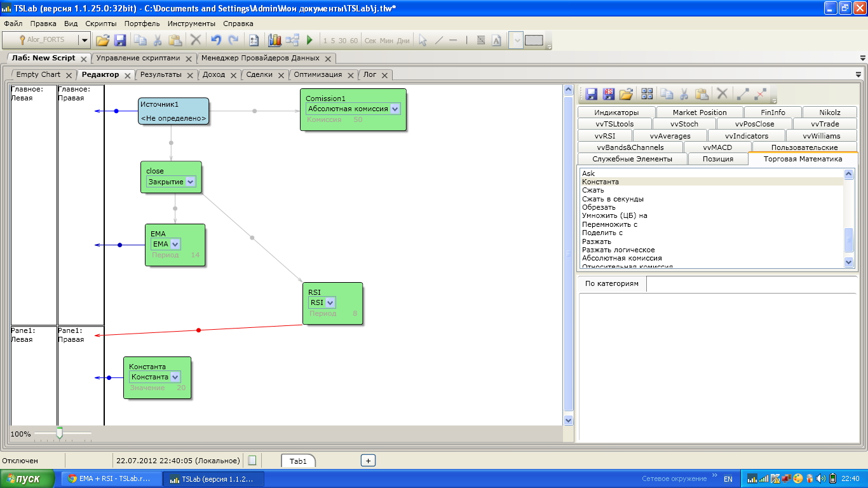The image size is (868, 488).
Task: Open file via main toolbar folder icon
Action: click(102, 40)
